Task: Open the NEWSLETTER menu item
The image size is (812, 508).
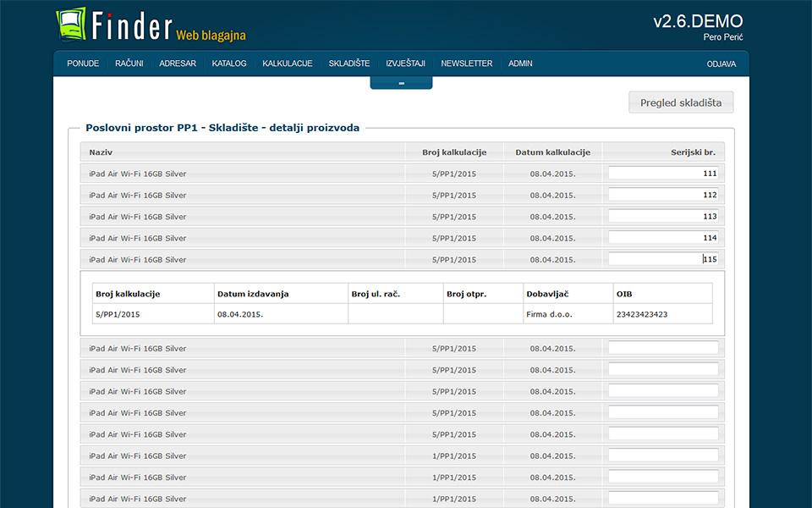Action: pos(466,63)
